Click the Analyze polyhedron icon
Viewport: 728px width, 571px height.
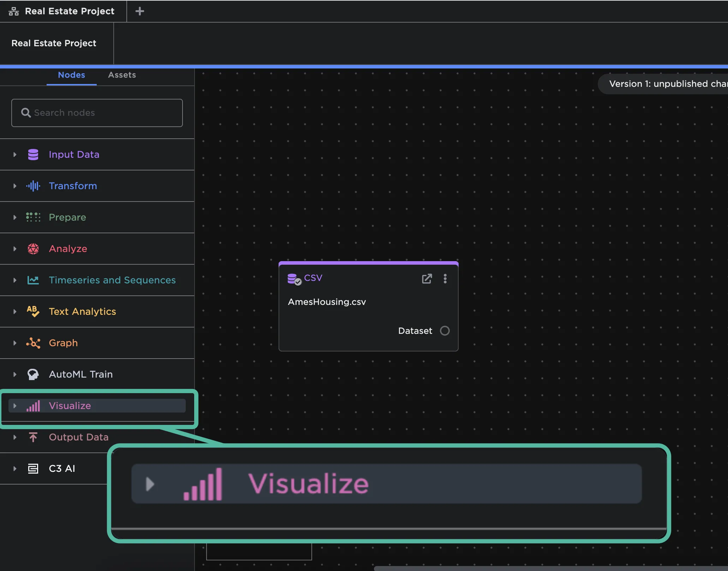tap(33, 249)
